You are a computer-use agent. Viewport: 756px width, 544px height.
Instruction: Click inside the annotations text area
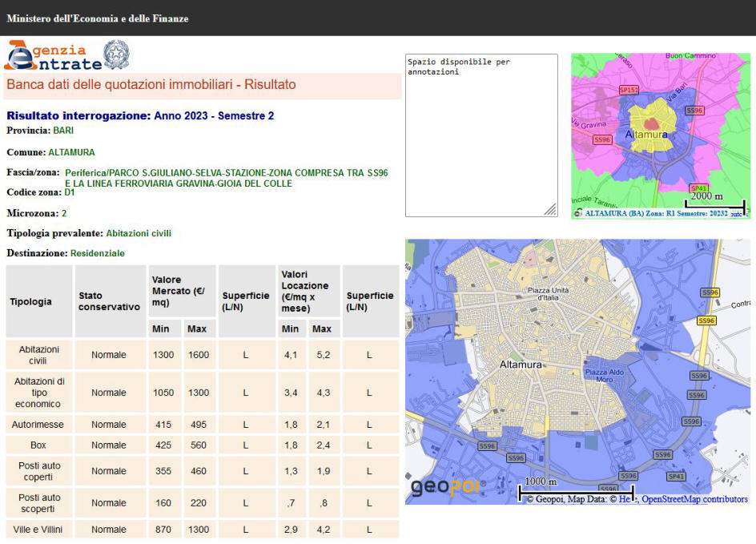(481, 136)
